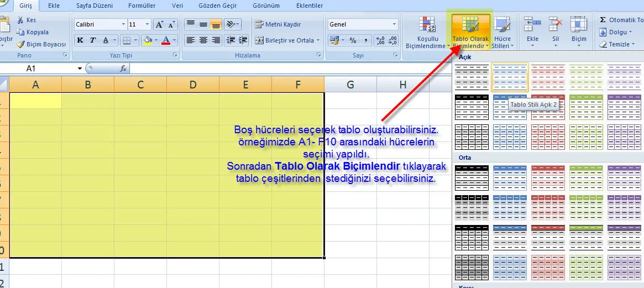Click Birleştir ve Ortala button
This screenshot has height=288, width=644.
[x=284, y=40]
